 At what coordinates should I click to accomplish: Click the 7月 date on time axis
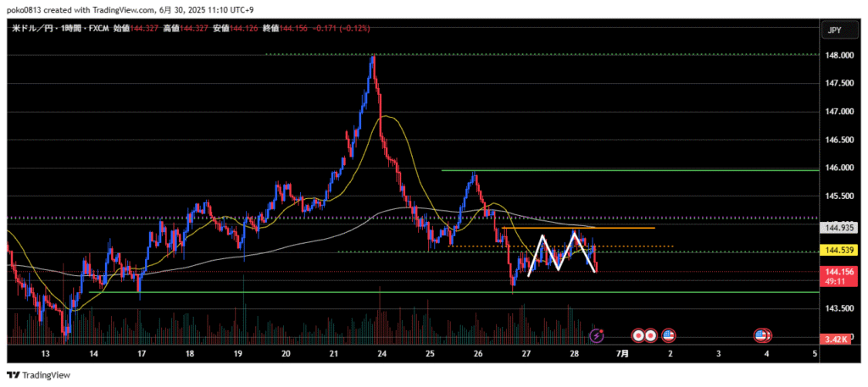click(x=622, y=353)
